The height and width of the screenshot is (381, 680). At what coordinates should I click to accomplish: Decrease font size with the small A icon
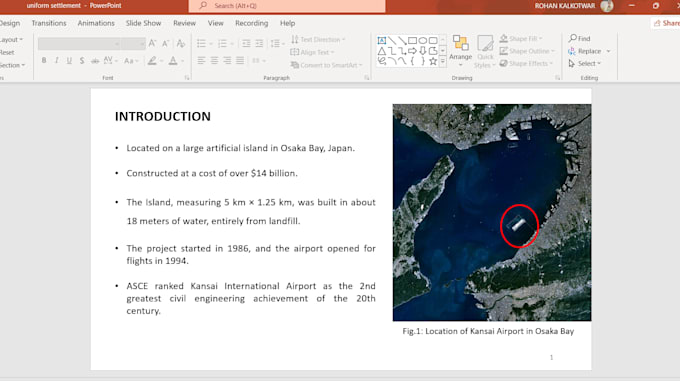pos(166,43)
